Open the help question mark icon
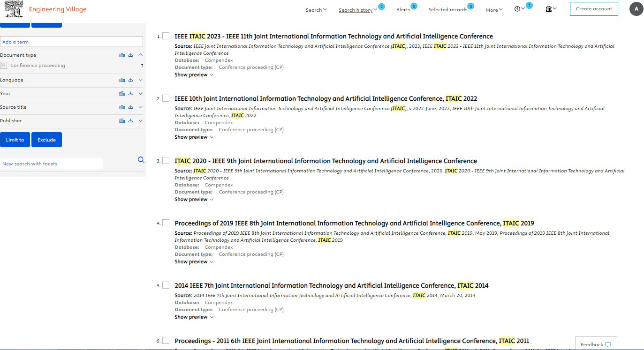Viewport: 644px width, 350px height. click(517, 9)
